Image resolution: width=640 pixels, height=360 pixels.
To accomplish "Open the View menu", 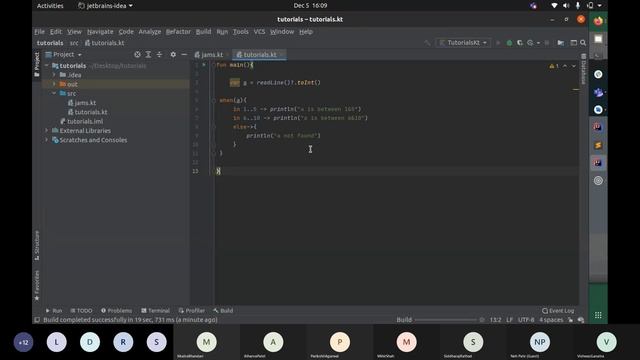I will point(74,31).
